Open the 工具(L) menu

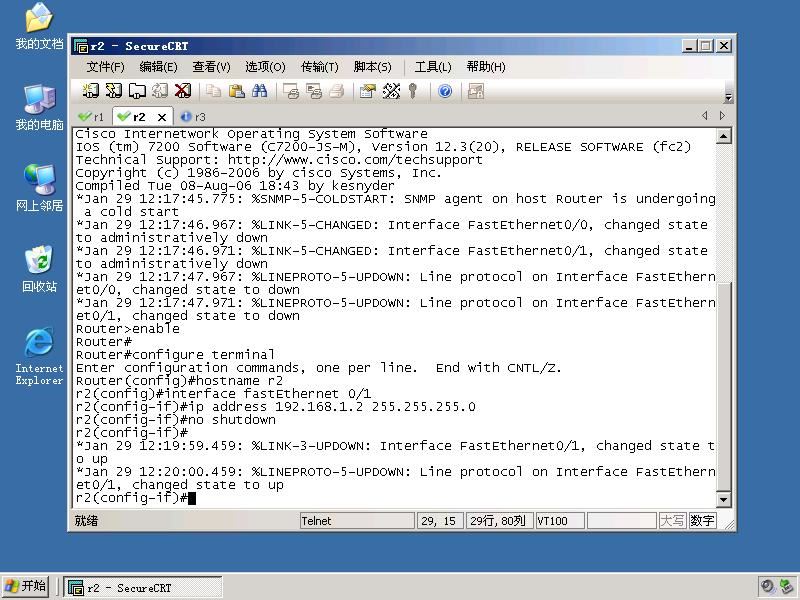(433, 67)
